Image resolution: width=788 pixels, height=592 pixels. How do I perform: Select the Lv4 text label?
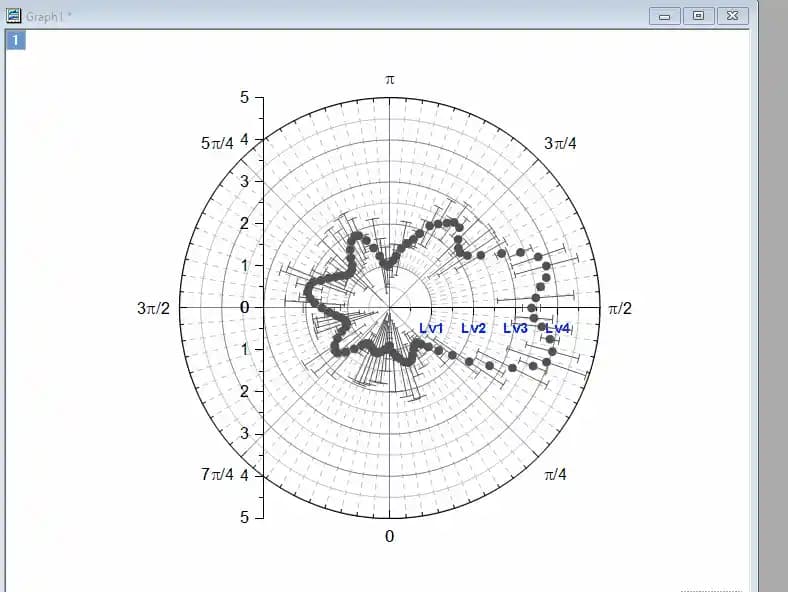click(557, 329)
